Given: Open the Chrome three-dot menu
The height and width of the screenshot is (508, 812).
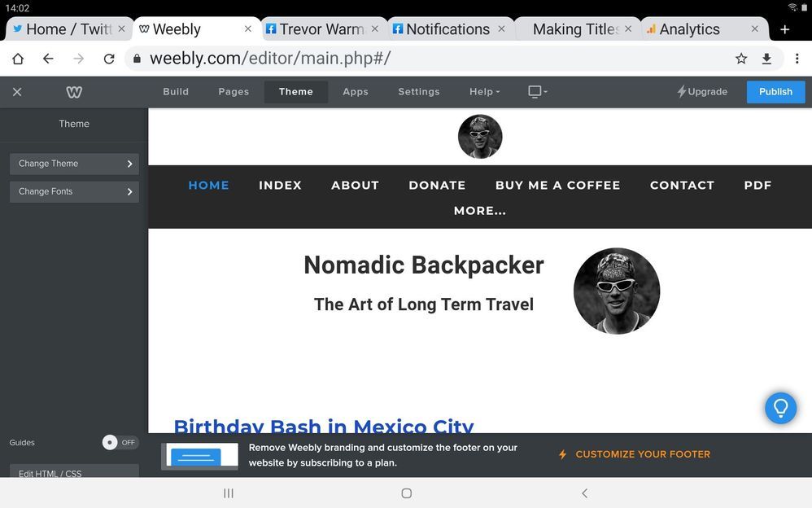Looking at the screenshot, I should click(797, 59).
